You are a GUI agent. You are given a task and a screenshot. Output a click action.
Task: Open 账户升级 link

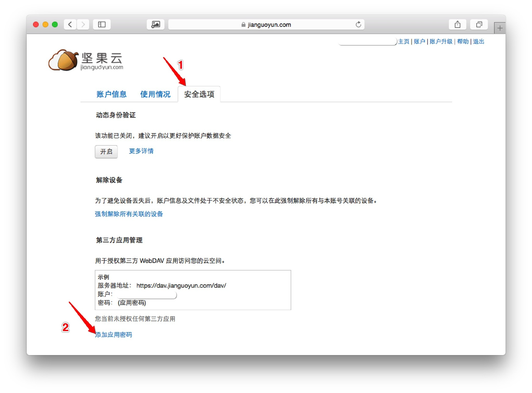(x=441, y=42)
